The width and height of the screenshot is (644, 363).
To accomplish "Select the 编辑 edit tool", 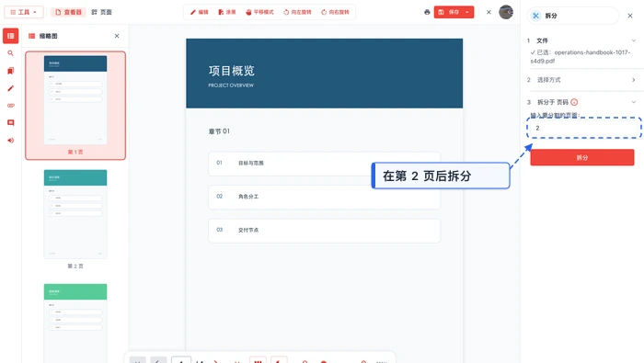I will coord(200,12).
